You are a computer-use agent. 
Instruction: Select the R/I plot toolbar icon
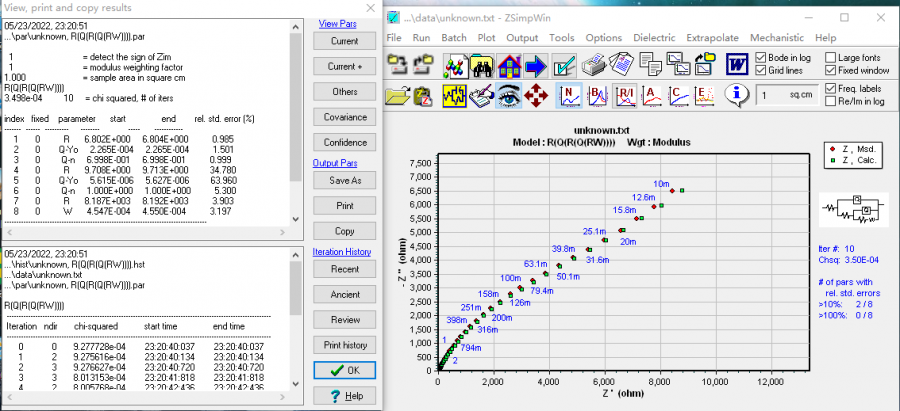pos(625,95)
